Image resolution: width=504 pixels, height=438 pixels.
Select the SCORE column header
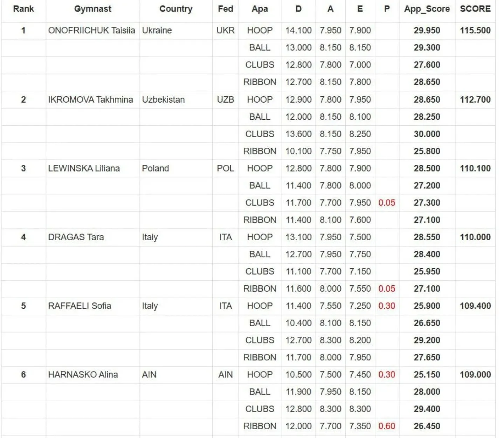475,9
